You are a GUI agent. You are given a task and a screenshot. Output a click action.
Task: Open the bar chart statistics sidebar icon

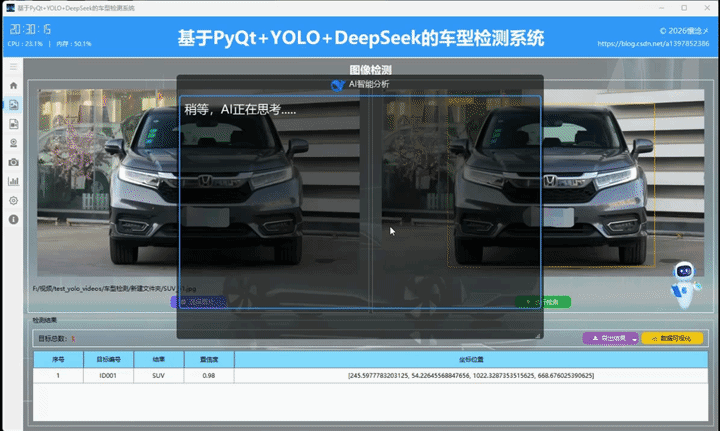coord(13,181)
